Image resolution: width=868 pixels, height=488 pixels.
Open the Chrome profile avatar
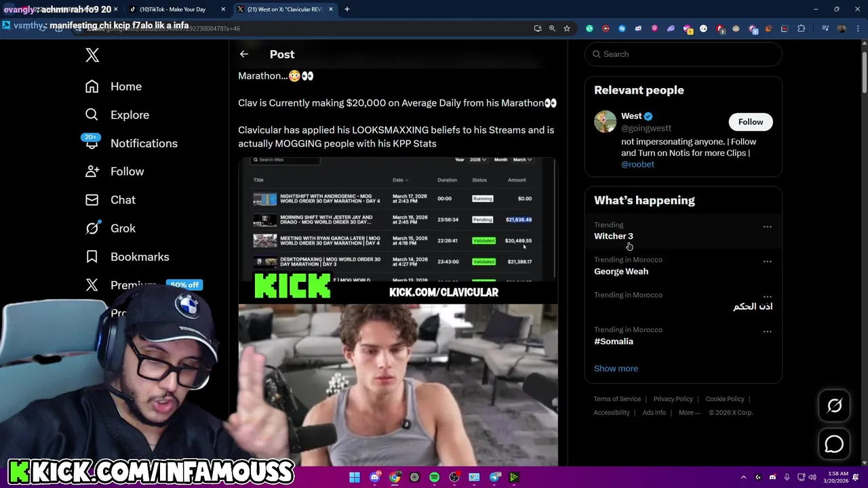(842, 28)
